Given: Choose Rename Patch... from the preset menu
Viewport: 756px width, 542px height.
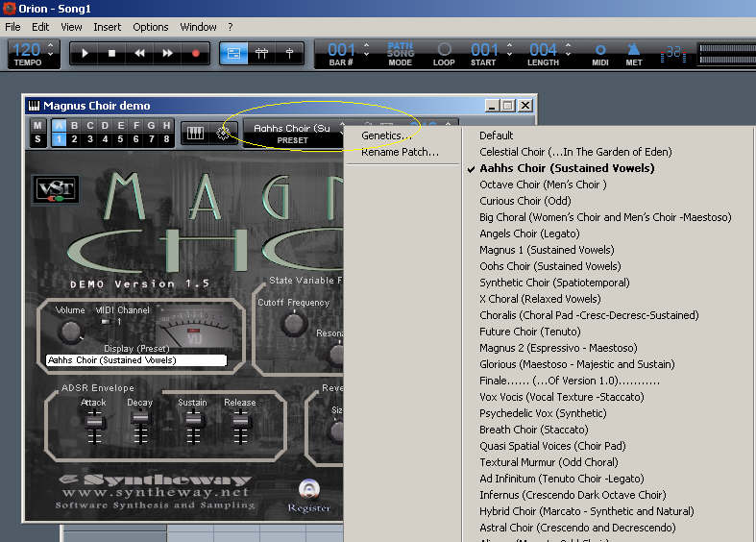Looking at the screenshot, I should [x=401, y=152].
